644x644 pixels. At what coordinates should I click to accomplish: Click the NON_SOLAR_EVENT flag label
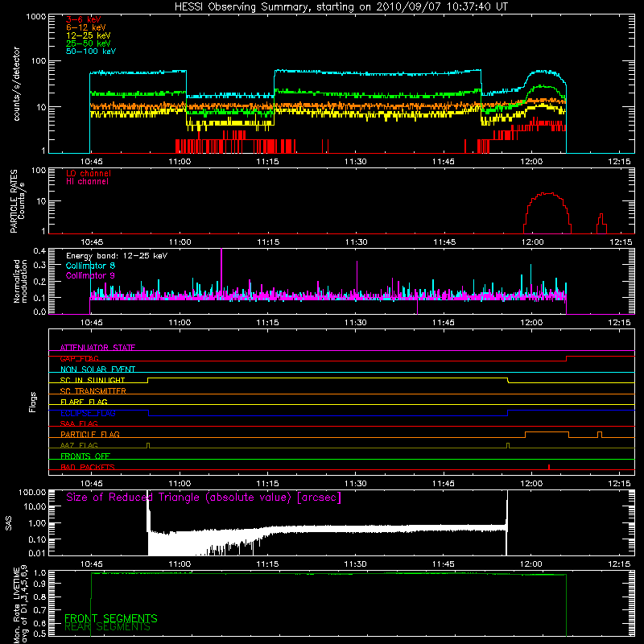[97, 369]
